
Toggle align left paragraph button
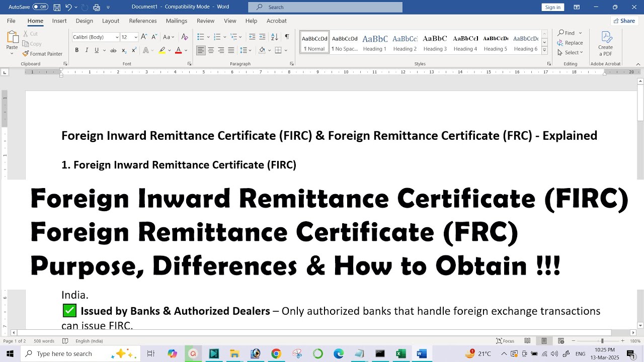tap(201, 50)
